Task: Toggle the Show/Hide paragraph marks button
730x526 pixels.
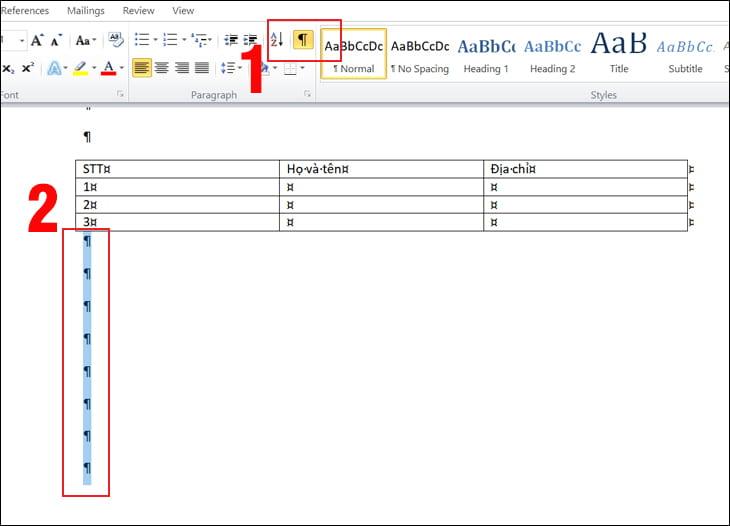Action: [x=302, y=40]
